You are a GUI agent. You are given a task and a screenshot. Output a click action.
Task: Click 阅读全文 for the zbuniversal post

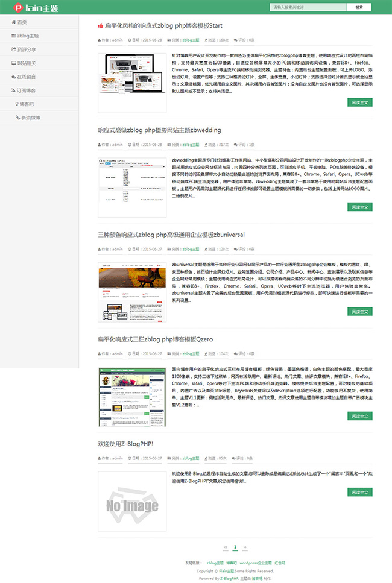pyautogui.click(x=359, y=312)
